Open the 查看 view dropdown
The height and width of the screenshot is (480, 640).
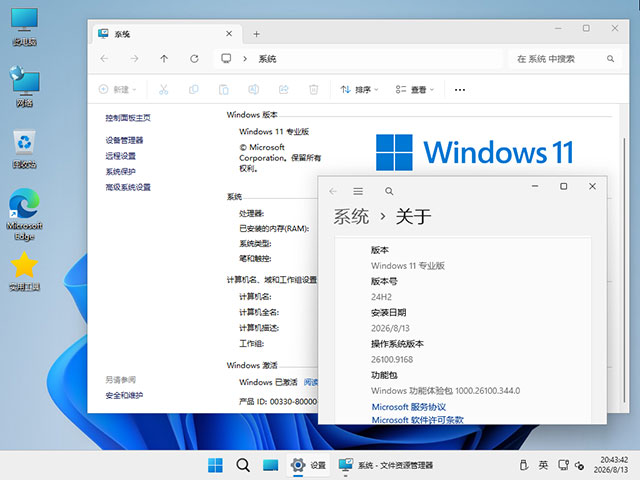tap(414, 89)
